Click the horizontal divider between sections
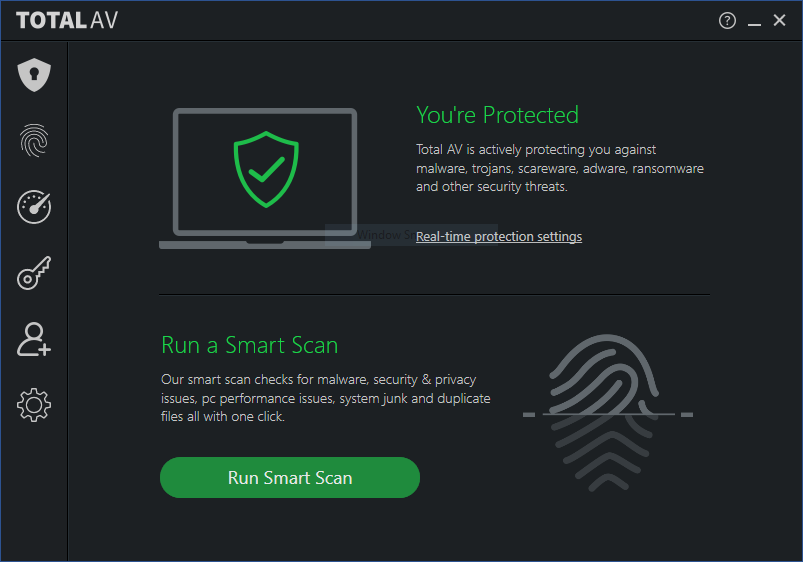Image resolution: width=803 pixels, height=562 pixels. pyautogui.click(x=434, y=295)
